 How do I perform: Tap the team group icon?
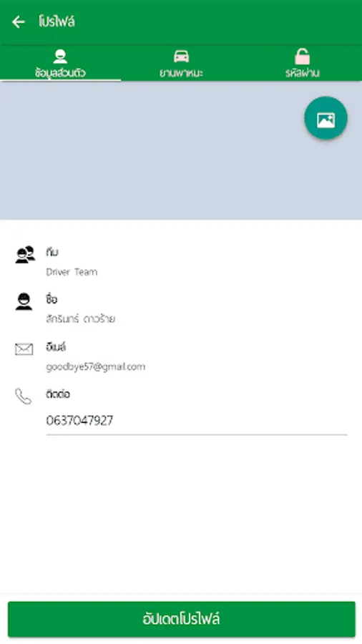click(25, 254)
